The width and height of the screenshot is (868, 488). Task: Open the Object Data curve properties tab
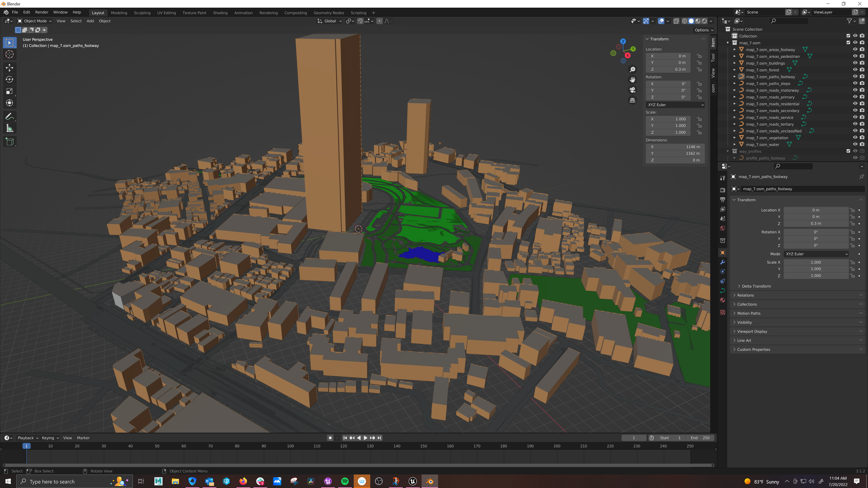coord(723,291)
